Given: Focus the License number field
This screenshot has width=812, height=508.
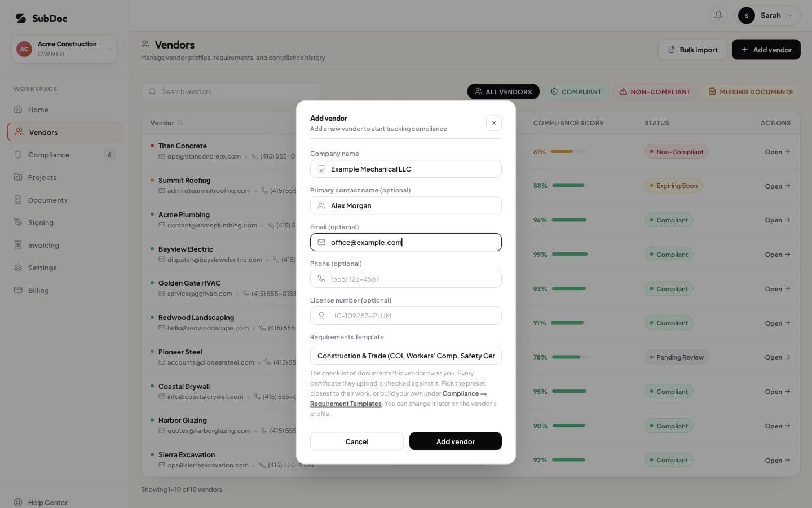Looking at the screenshot, I should pyautogui.click(x=406, y=316).
